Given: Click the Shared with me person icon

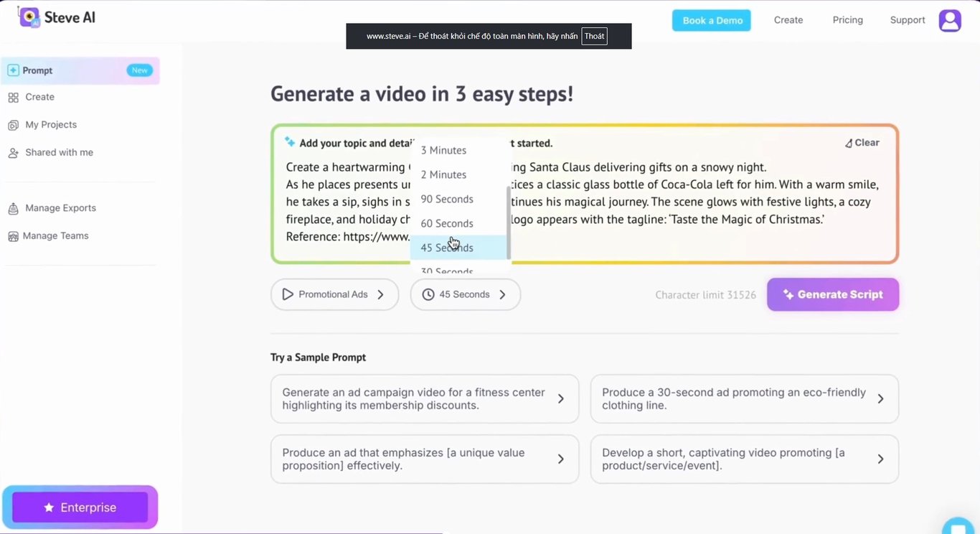Looking at the screenshot, I should point(13,153).
